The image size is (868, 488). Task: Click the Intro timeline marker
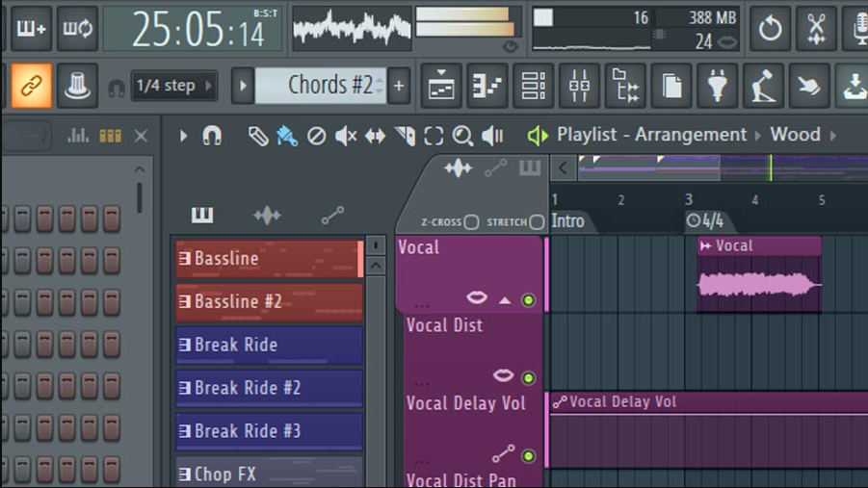[x=568, y=221]
